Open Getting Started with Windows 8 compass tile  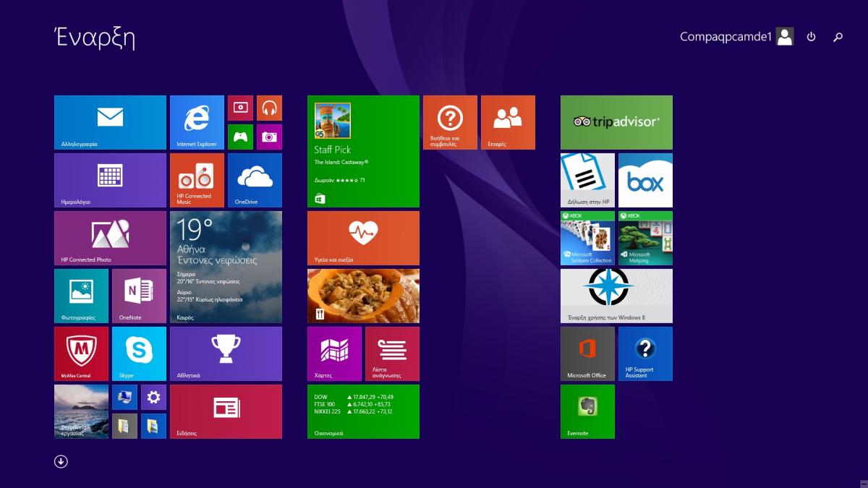[x=616, y=296]
